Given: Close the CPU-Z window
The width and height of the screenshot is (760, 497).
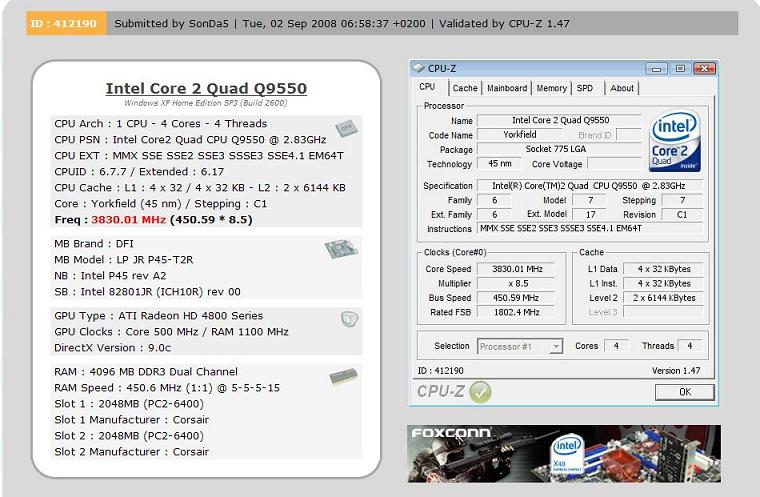Looking at the screenshot, I should (x=704, y=69).
